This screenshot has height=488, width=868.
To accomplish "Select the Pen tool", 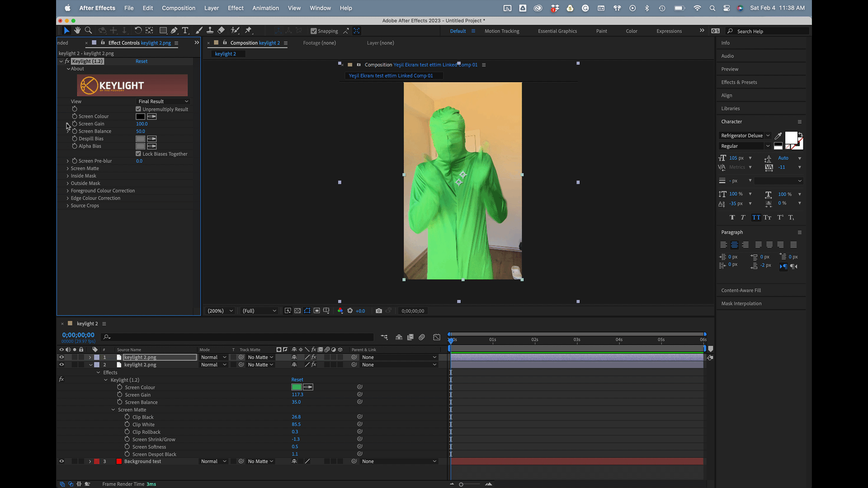I will coord(174,30).
